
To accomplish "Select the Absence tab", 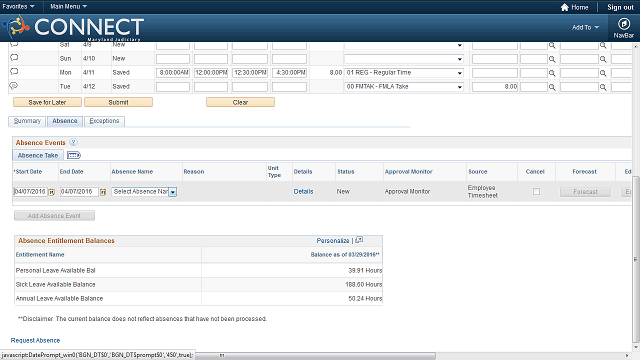I will coord(64,121).
